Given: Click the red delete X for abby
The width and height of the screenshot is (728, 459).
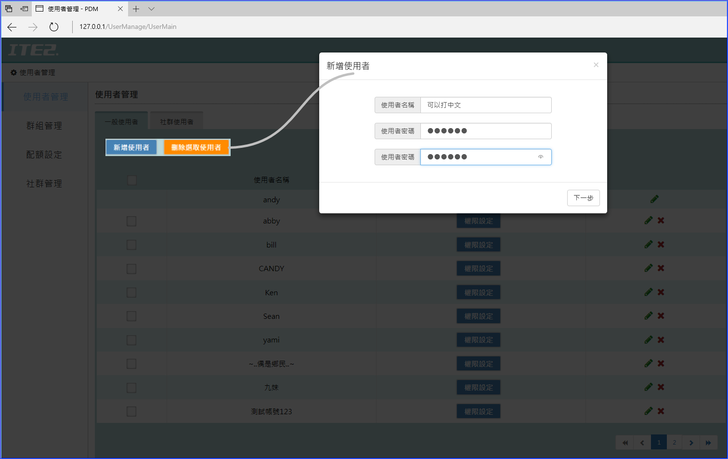Looking at the screenshot, I should pos(661,220).
